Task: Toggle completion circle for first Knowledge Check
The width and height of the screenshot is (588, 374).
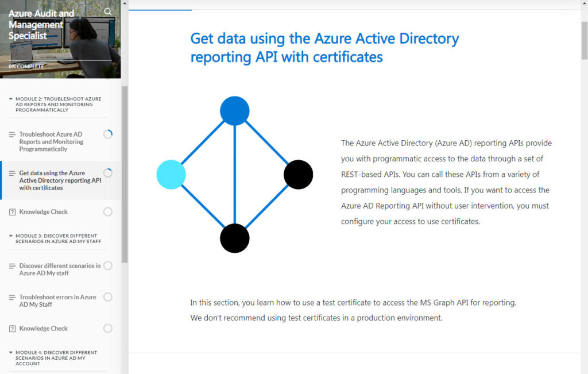Action: click(x=107, y=212)
